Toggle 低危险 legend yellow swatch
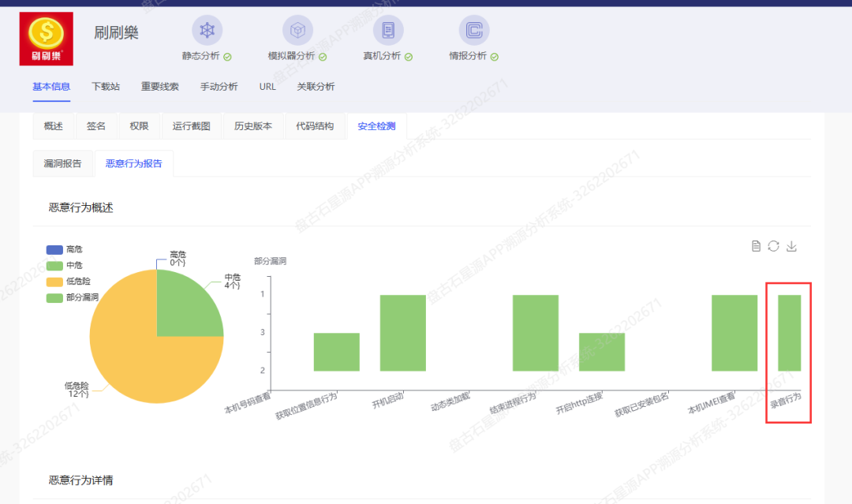852x504 pixels. coord(54,282)
